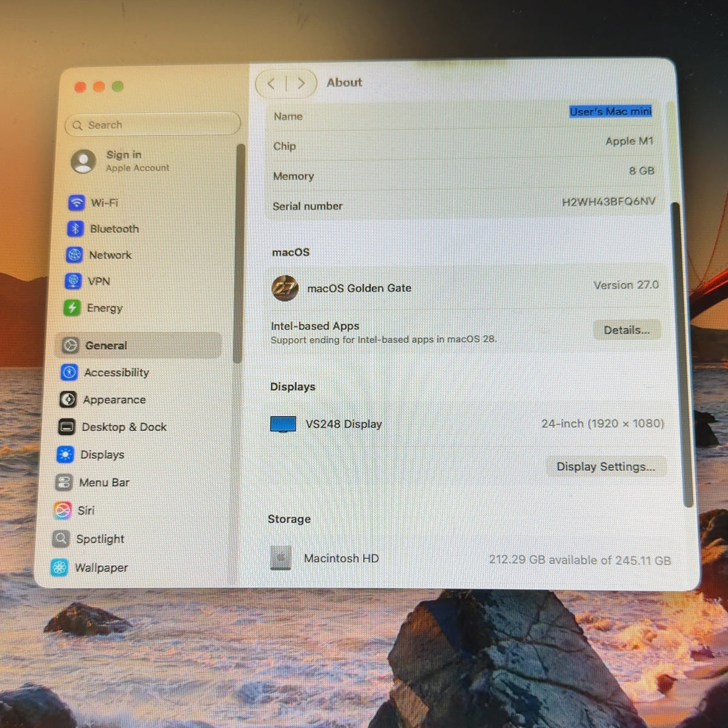
Task: Click the General gear icon
Action: coord(70,345)
